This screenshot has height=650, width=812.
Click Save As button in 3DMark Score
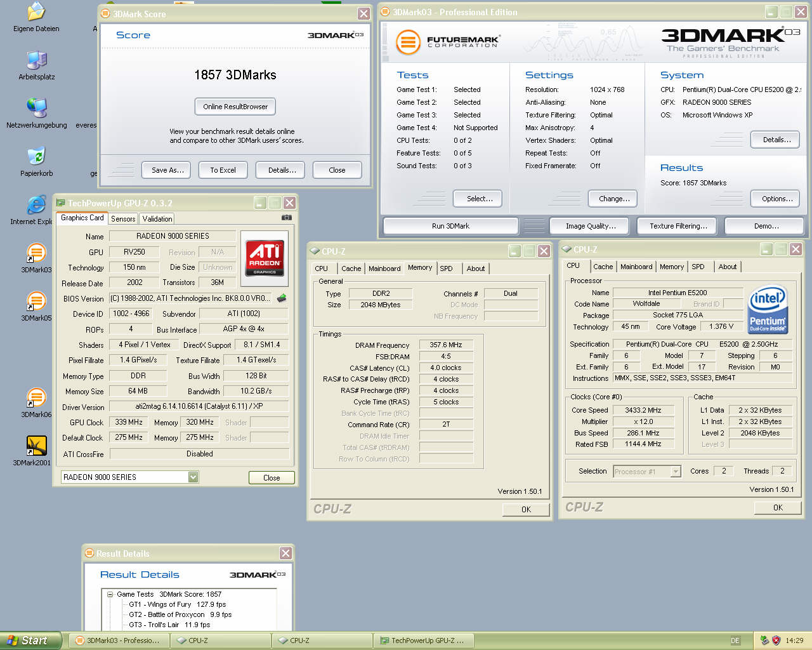tap(167, 170)
